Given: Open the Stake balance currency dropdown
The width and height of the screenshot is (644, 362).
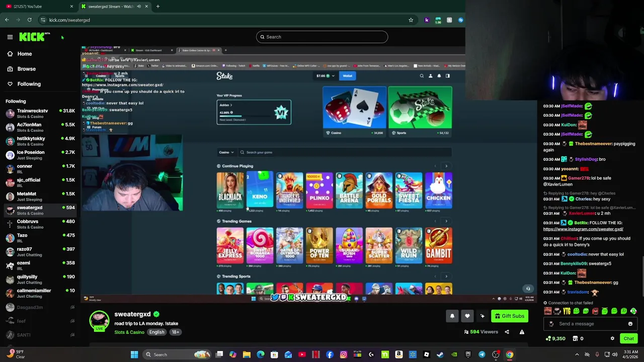Looking at the screenshot, I should (325, 76).
